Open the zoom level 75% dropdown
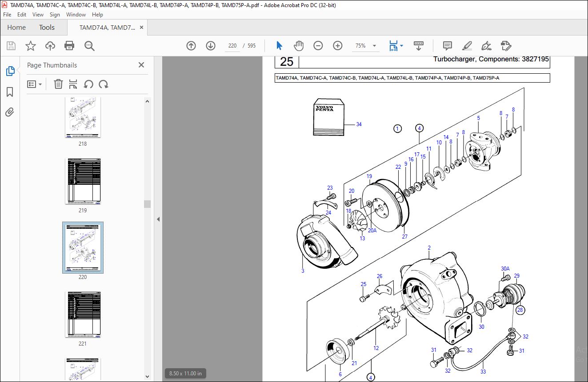This screenshot has height=382, width=588. click(374, 46)
